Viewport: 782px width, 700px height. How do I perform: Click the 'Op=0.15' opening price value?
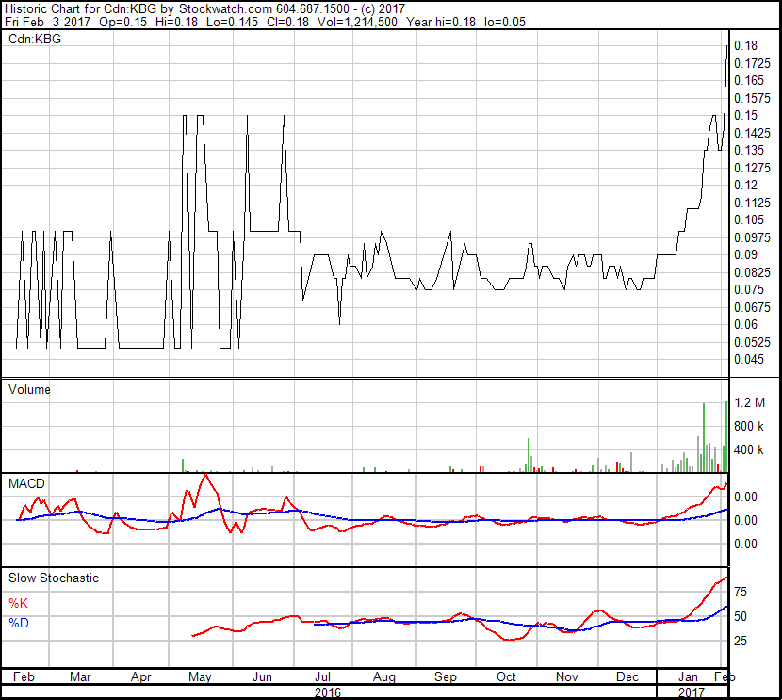coord(122,22)
